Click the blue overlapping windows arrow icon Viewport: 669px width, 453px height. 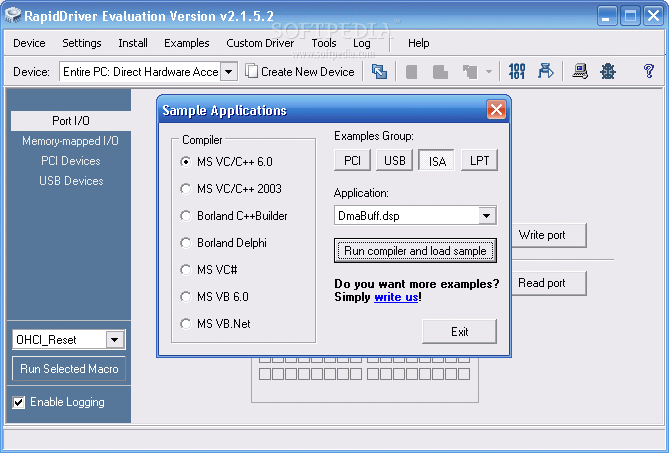379,71
